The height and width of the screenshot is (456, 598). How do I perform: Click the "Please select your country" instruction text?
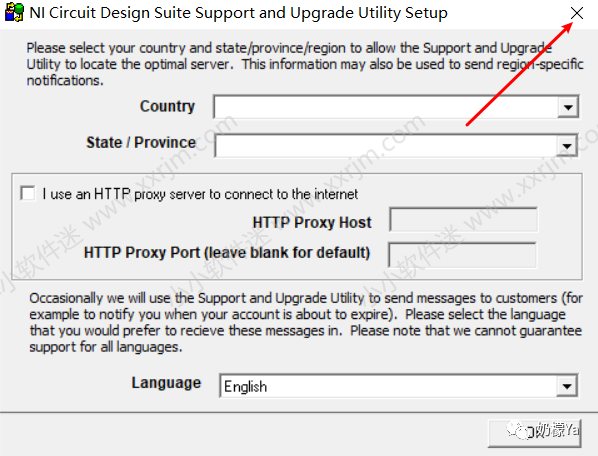click(304, 64)
